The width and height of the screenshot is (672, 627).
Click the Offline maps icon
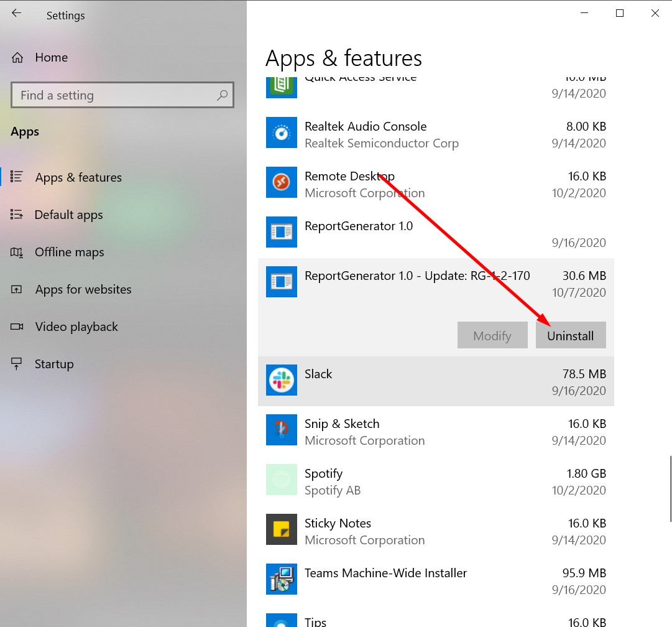click(x=17, y=252)
